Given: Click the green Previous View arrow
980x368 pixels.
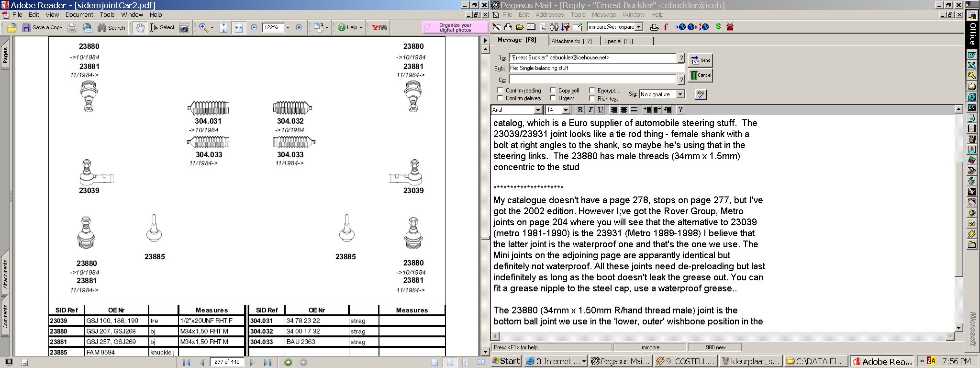Looking at the screenshot, I should tap(288, 362).
